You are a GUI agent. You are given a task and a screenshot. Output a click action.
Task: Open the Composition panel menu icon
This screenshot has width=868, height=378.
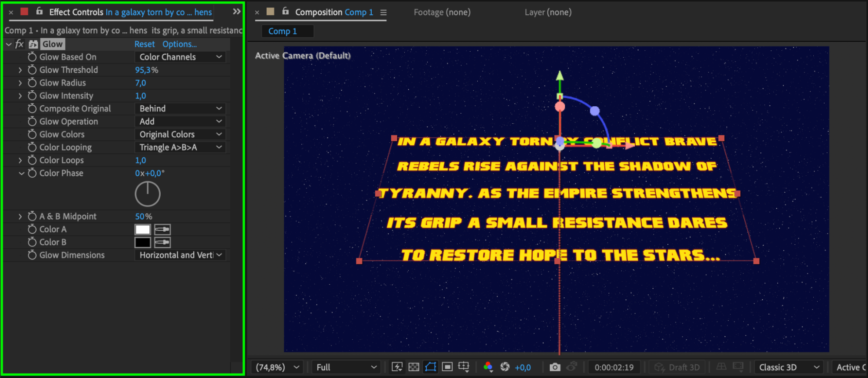(383, 13)
